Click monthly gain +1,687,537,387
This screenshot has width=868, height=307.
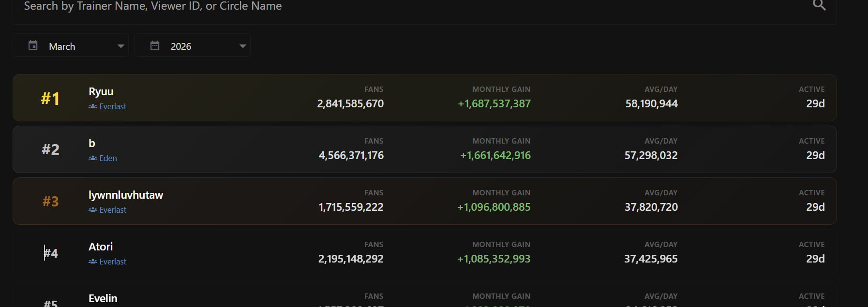(x=494, y=103)
